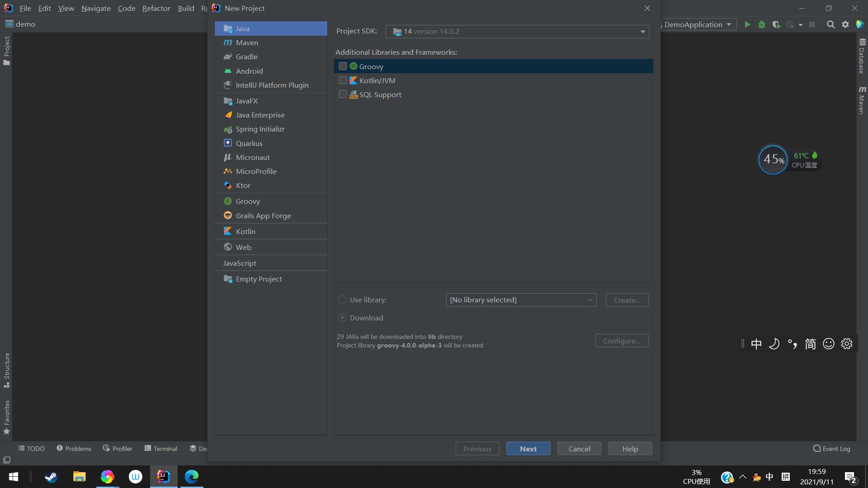Open Search Everywhere magnifier icon
Image resolution: width=868 pixels, height=488 pixels.
pyautogui.click(x=830, y=24)
